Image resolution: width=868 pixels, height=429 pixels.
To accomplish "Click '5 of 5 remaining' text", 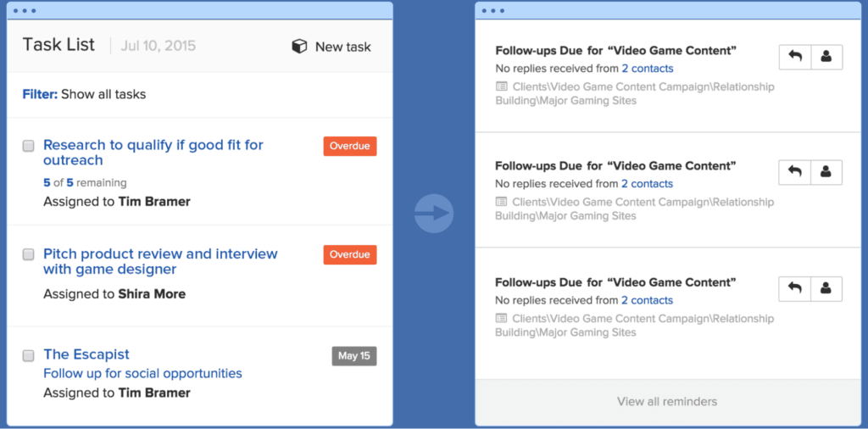I will click(85, 182).
